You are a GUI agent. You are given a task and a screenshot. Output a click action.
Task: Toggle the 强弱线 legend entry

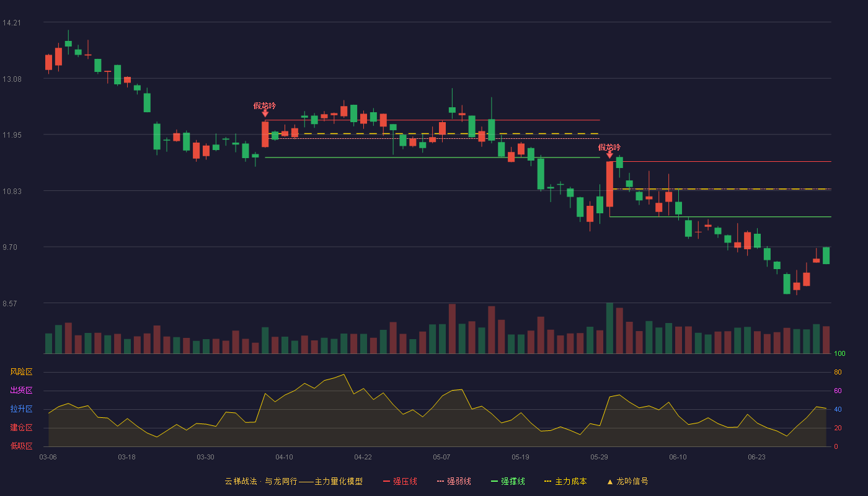(454, 481)
